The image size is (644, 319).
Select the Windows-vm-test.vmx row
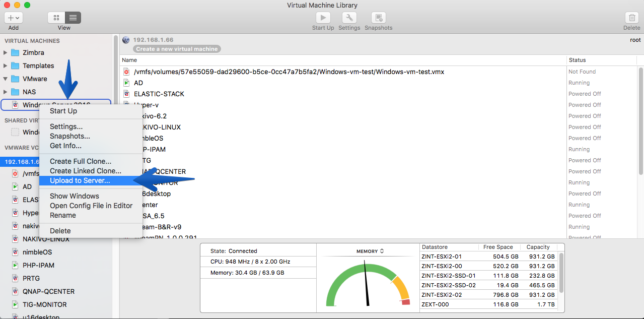378,72
